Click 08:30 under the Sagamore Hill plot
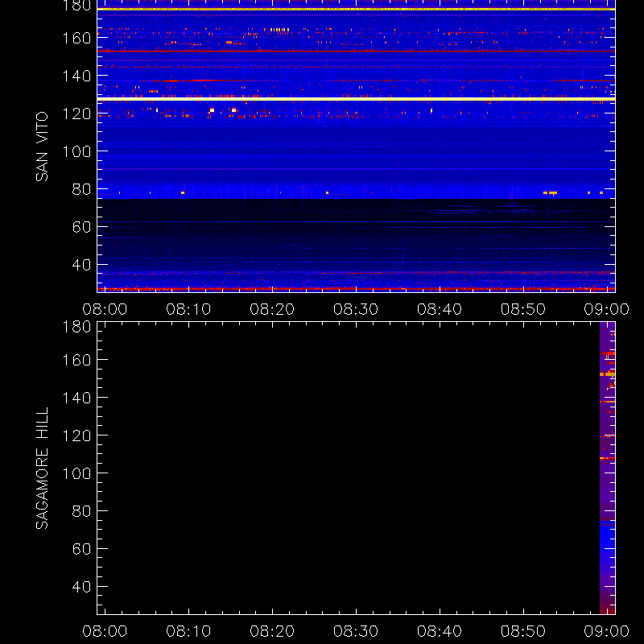The height and width of the screenshot is (644, 644). click(x=356, y=631)
